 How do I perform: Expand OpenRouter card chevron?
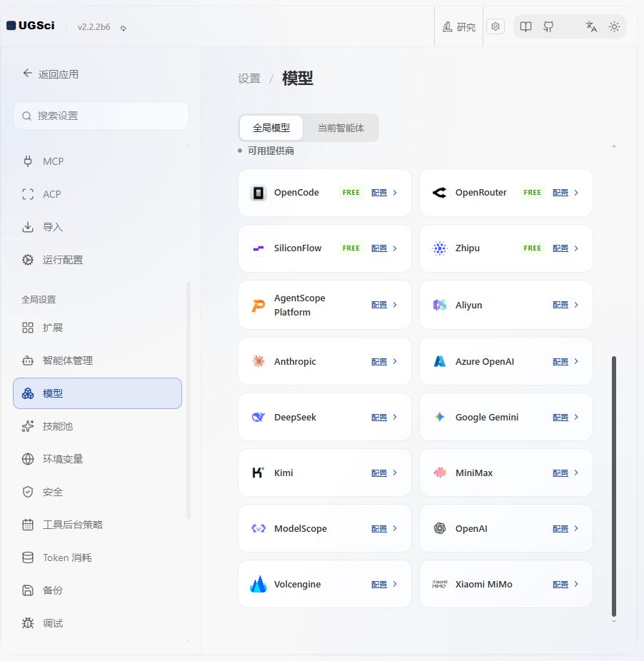pyautogui.click(x=576, y=193)
